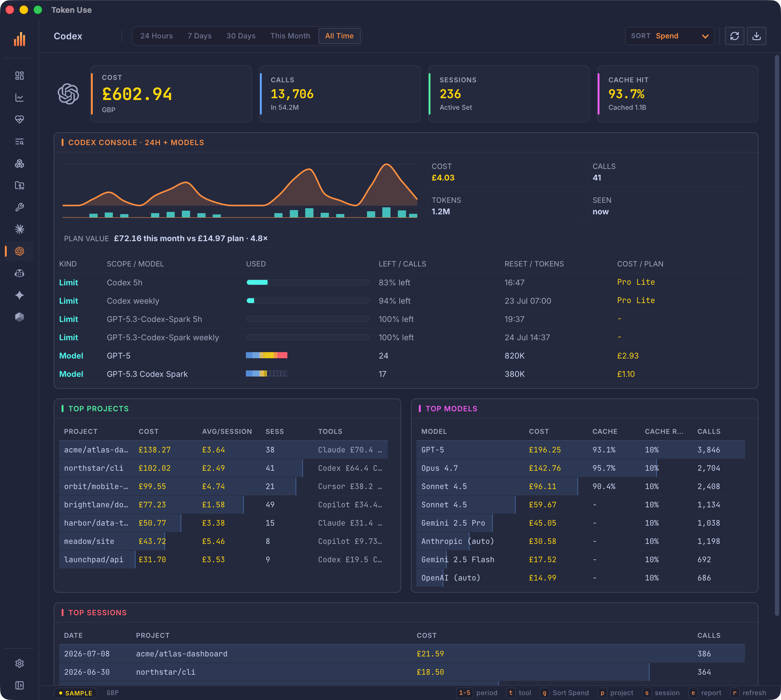The width and height of the screenshot is (781, 700).
Task: Select the 2026-06-30 northstar/cli session row
Action: pos(402,672)
